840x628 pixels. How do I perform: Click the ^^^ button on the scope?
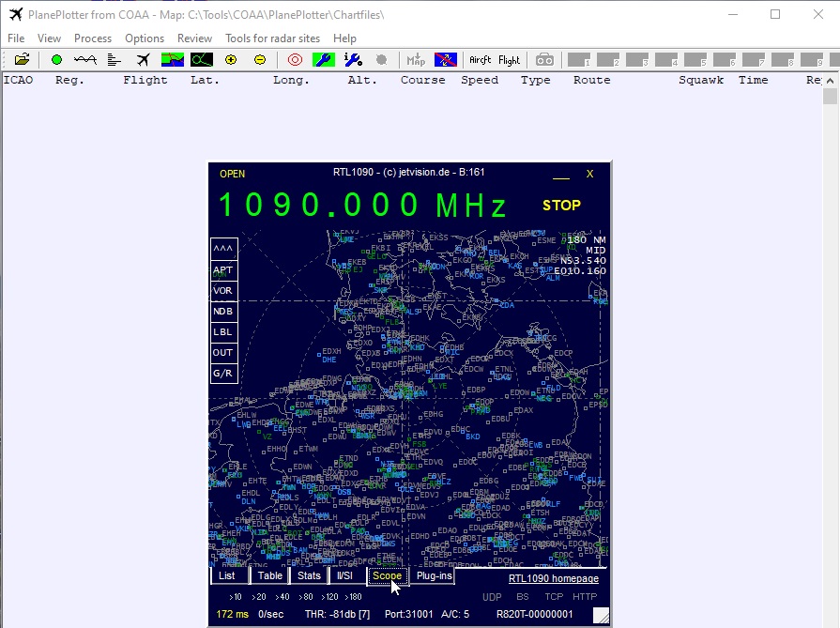tap(224, 249)
